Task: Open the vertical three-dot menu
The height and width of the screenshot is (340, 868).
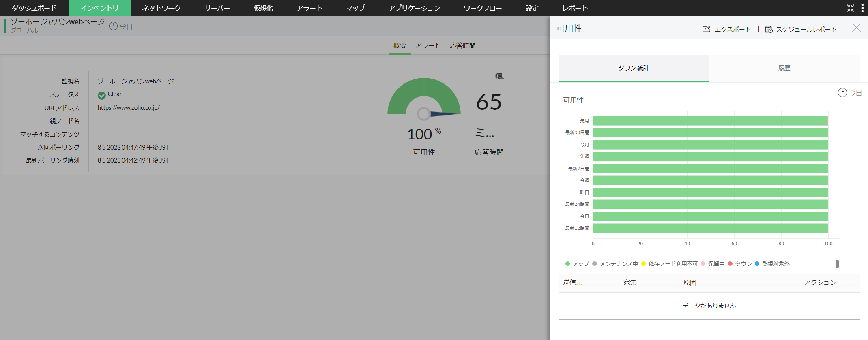Action: 862,8
